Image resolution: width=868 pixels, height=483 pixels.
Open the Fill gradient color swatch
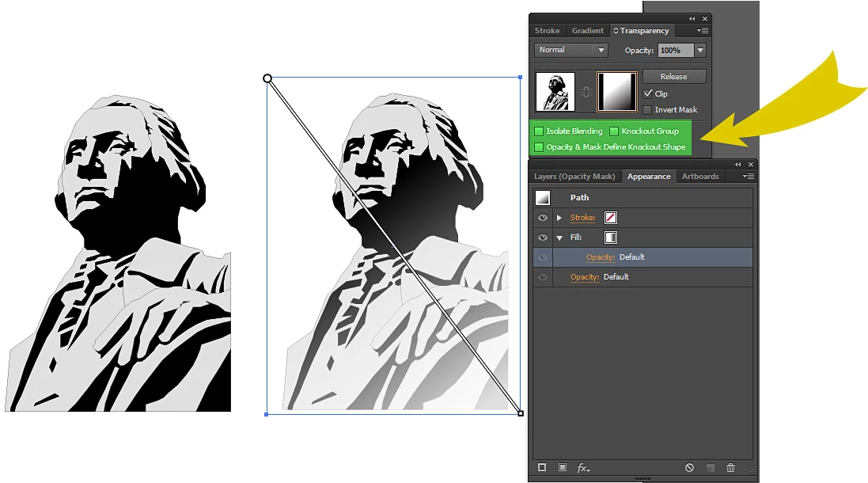click(x=611, y=238)
